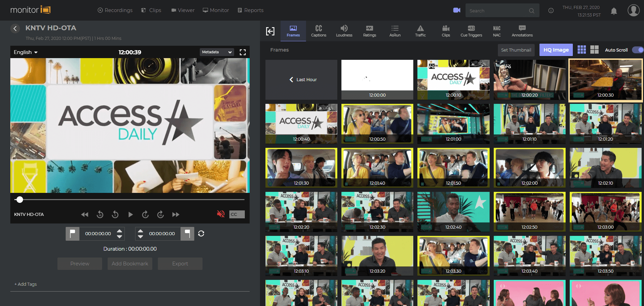This screenshot has width=644, height=306.
Task: Go back using the arrow beside KNTV HD-OTA
Action: pyautogui.click(x=15, y=29)
